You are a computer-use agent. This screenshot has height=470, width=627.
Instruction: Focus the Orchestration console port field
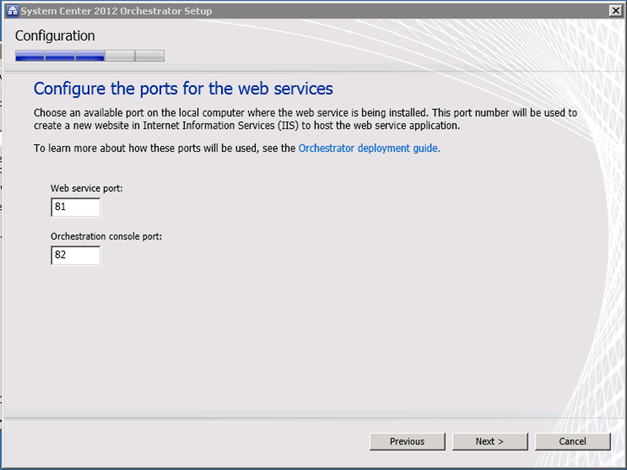pyautogui.click(x=75, y=255)
